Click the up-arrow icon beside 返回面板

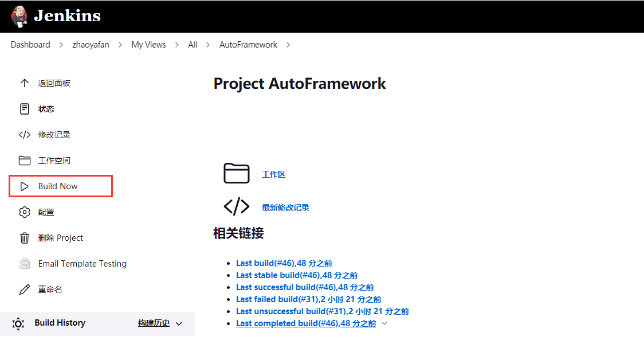coord(25,83)
